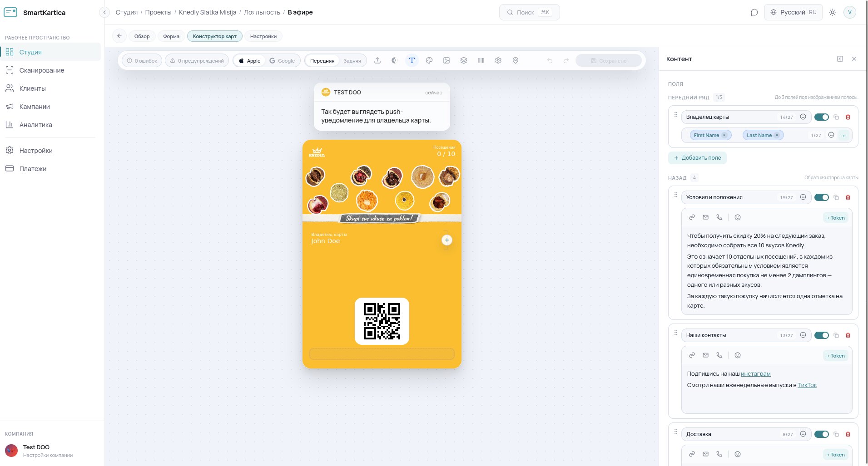
Task: Toggle the Доставка field switch
Action: (x=822, y=434)
